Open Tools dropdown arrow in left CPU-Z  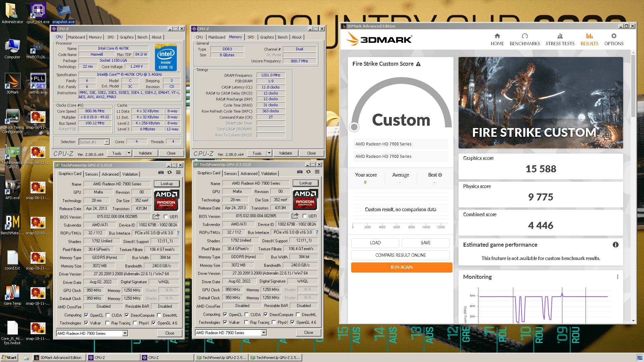[129, 153]
